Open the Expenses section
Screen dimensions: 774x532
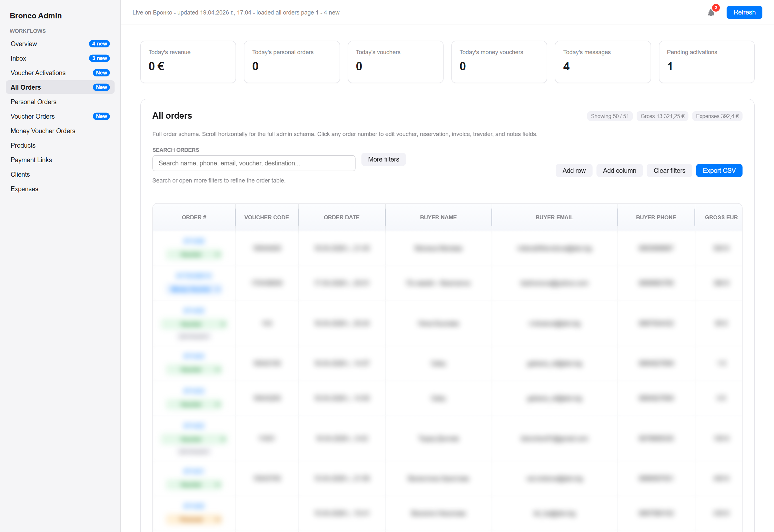tap(24, 189)
